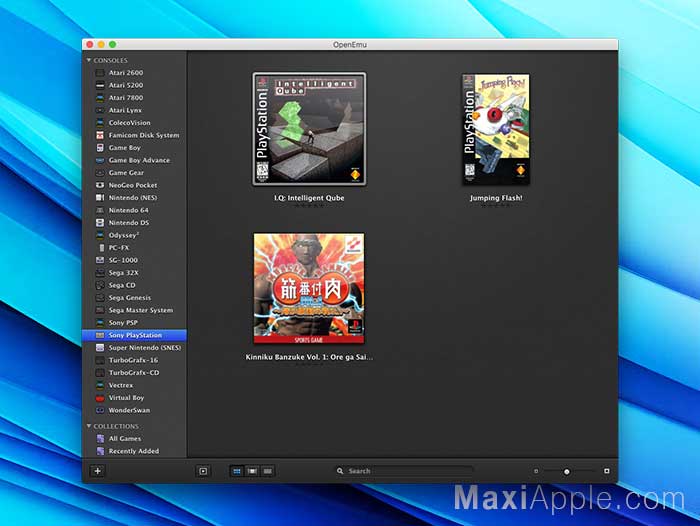The image size is (700, 526).
Task: Click the WonderSwan icon
Action: (x=100, y=410)
